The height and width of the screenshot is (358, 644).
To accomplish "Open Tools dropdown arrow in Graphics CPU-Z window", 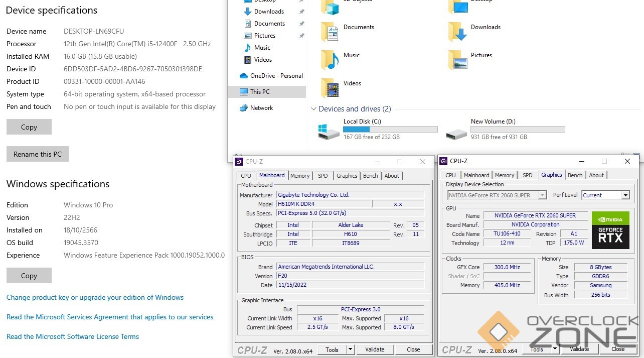I will [x=555, y=349].
